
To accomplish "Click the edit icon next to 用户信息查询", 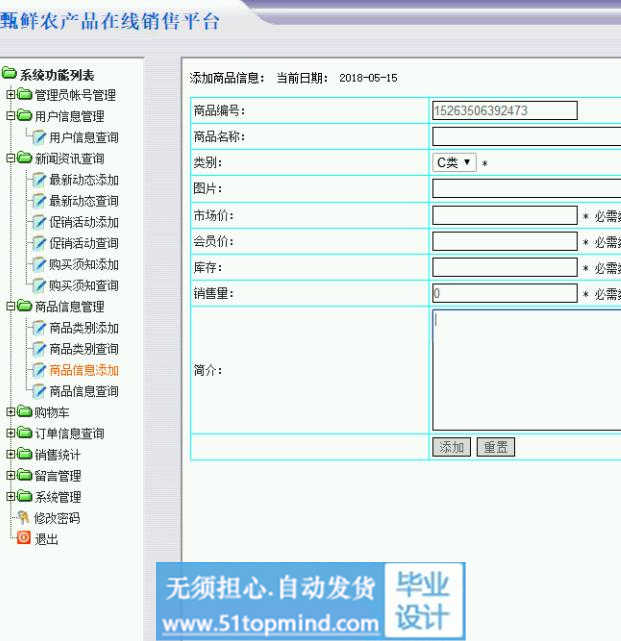I will pos(39,138).
